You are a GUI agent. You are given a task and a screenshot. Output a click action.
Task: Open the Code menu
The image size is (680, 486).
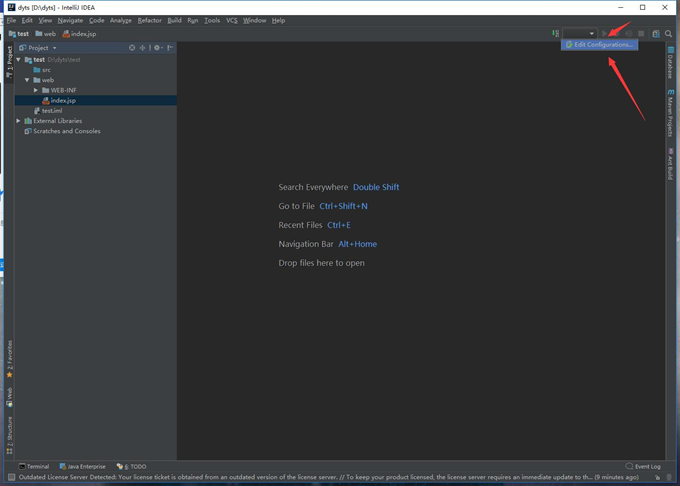point(96,20)
